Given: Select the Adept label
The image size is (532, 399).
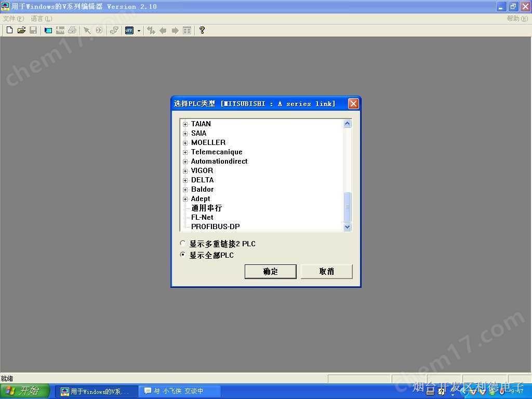Looking at the screenshot, I should pos(201,198).
